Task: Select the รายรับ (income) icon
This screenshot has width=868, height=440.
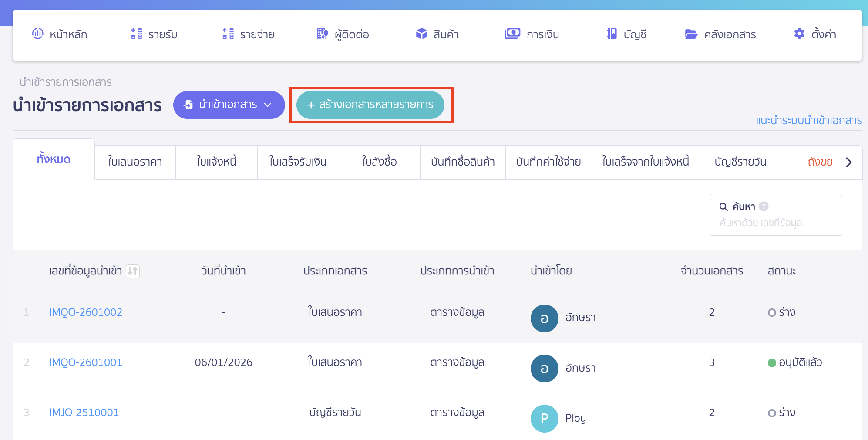Action: (136, 34)
